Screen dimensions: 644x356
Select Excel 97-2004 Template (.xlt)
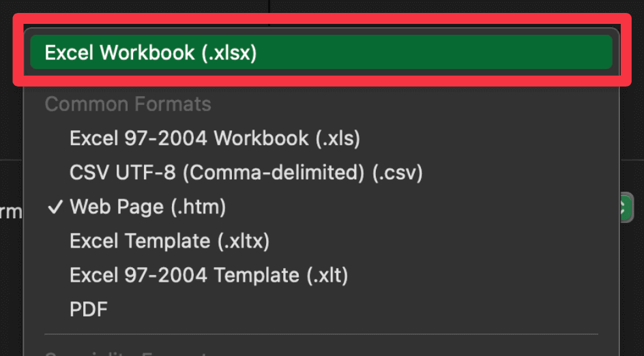coord(321,275)
